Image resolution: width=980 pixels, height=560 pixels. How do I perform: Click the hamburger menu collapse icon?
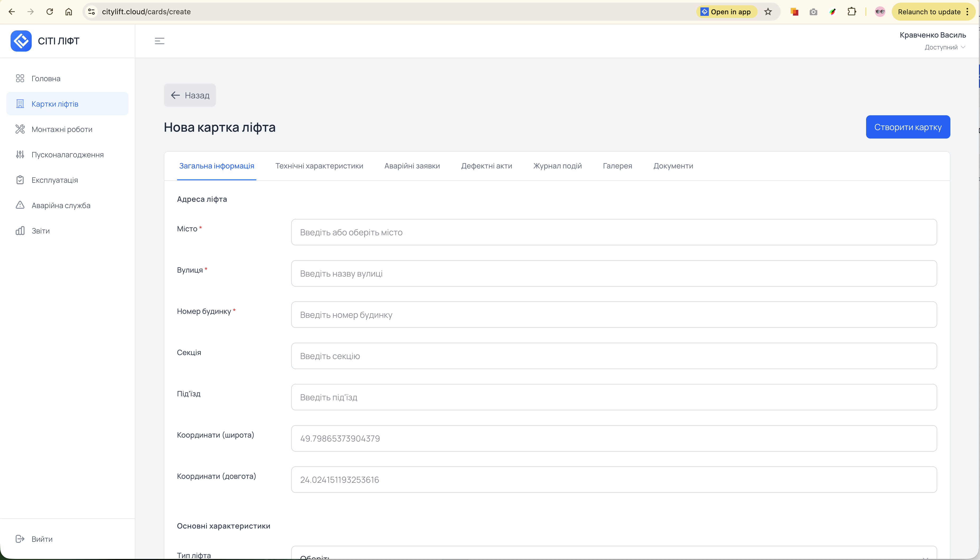click(x=159, y=41)
